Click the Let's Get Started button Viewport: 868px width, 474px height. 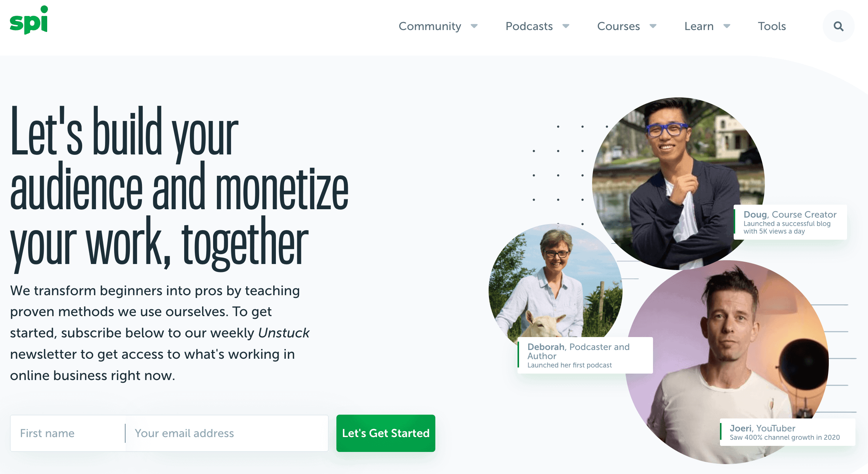click(x=385, y=434)
